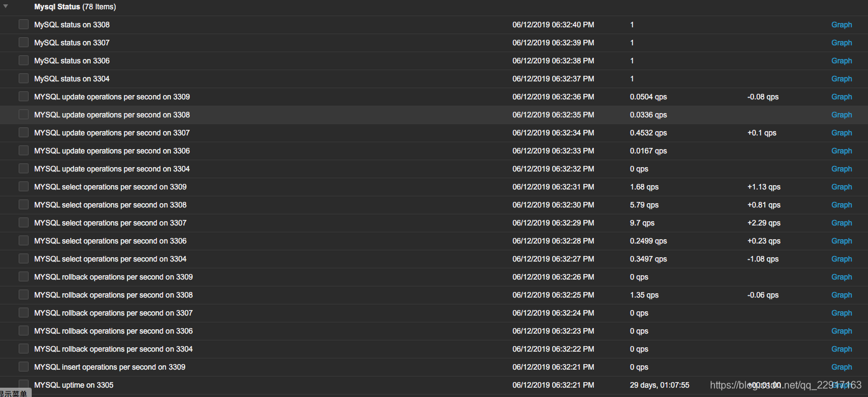Click the +2.29 qps change value

764,223
